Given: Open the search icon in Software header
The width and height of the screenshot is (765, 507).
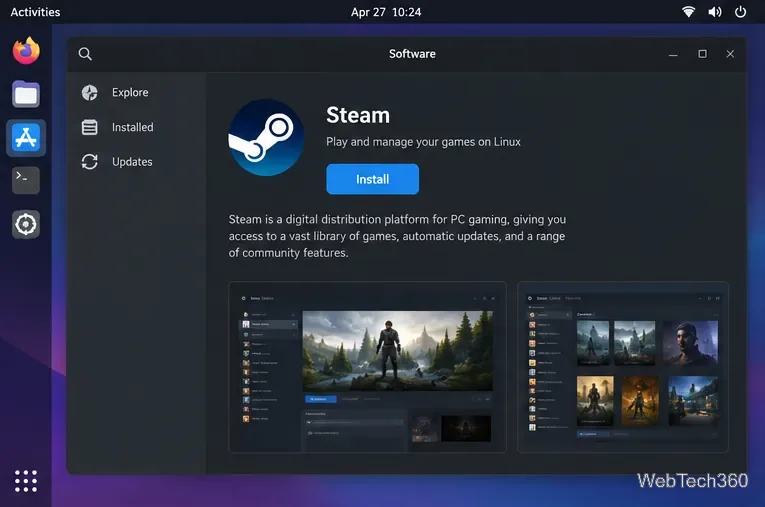Looking at the screenshot, I should click(85, 54).
